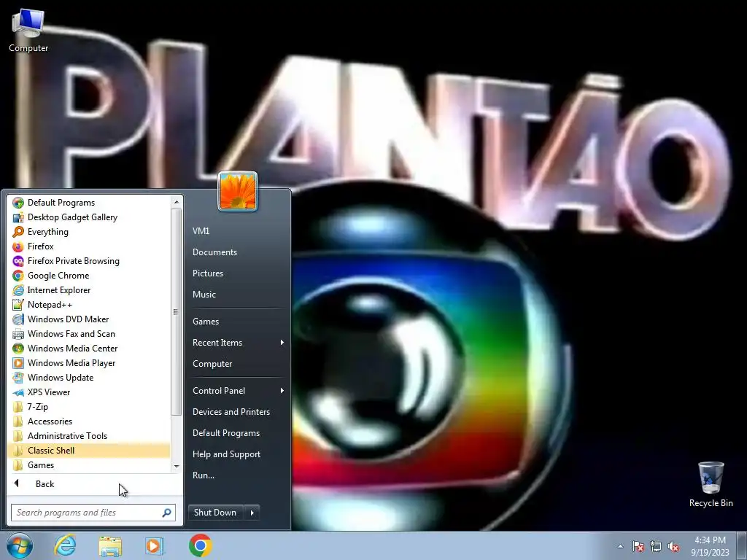Open Windows Explorer from the taskbar
The width and height of the screenshot is (747, 560).
point(110,545)
